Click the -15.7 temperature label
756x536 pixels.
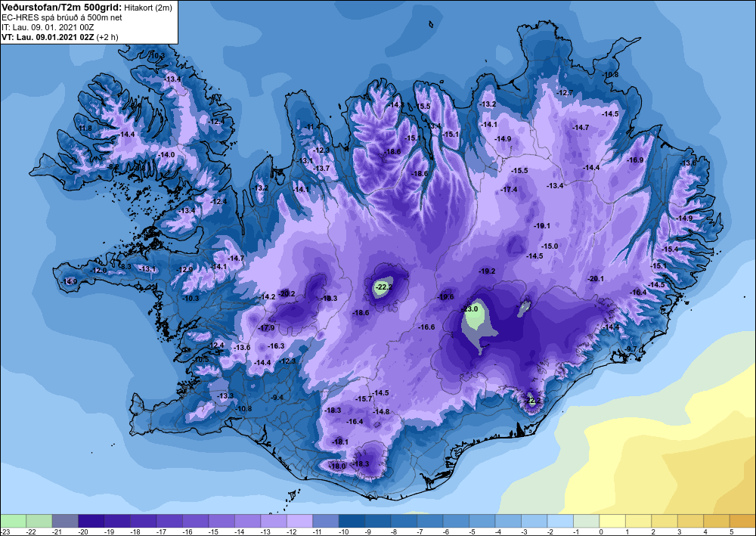pos(364,399)
